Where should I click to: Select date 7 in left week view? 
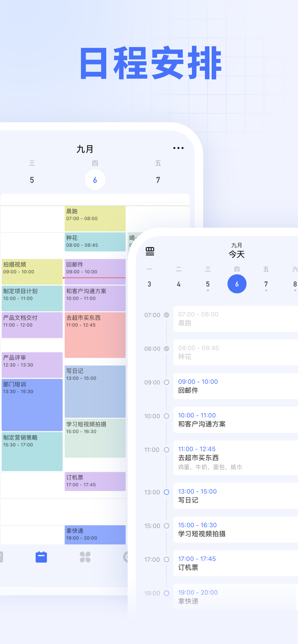[158, 180]
